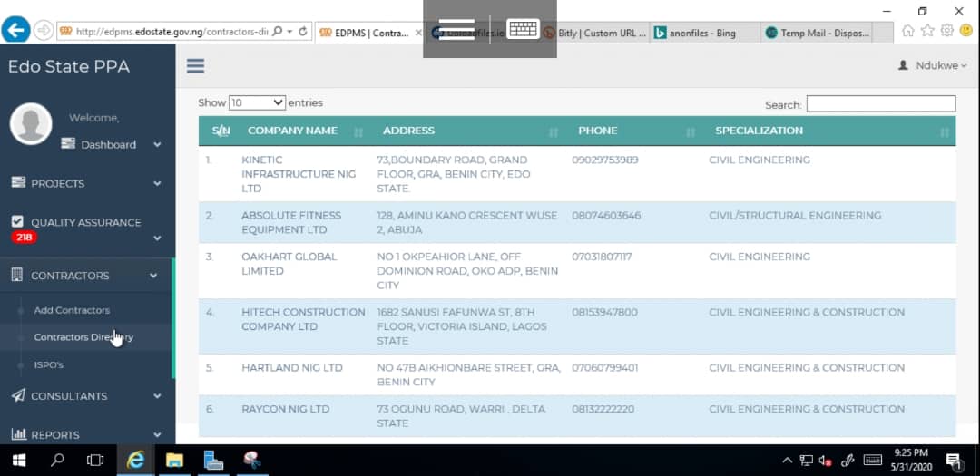Click the touch keyboard tray icon
This screenshot has height=476, width=980.
pos(873,461)
